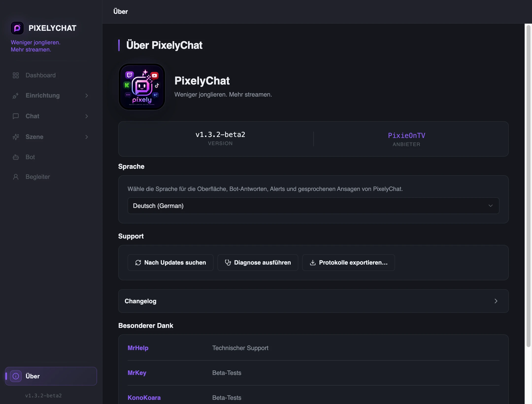Expand the Chat submenu chevron
Screen dimensions: 532x404
[87, 116]
